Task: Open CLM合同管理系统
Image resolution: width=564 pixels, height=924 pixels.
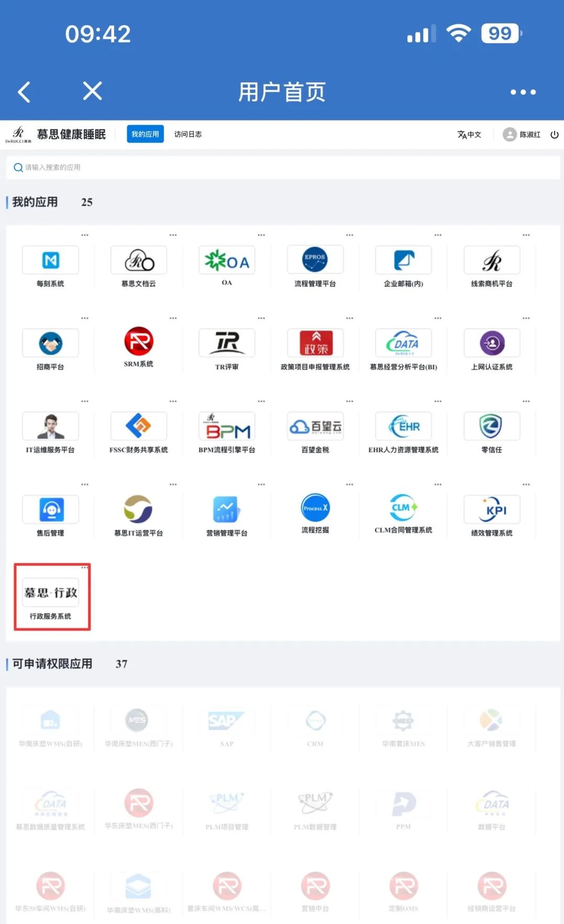Action: point(403,508)
